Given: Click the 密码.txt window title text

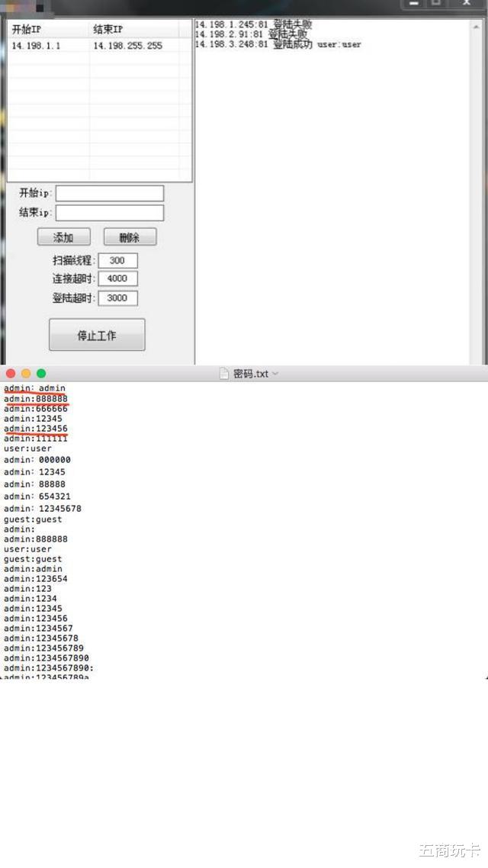Looking at the screenshot, I should [x=251, y=374].
